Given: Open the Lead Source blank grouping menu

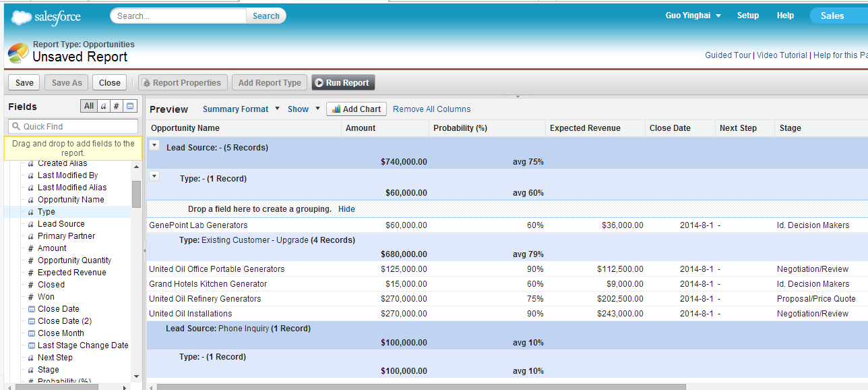Looking at the screenshot, I should tap(154, 145).
